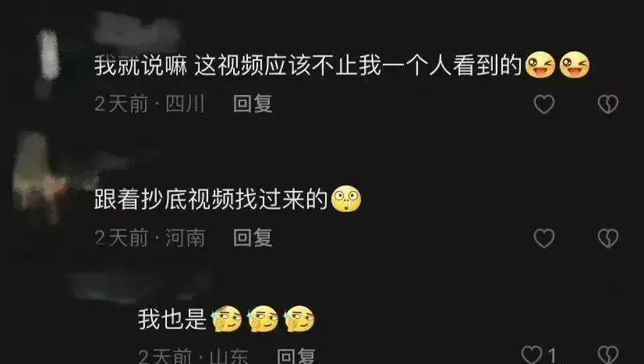Like the Sichuan comment with heart icon
Image resolution: width=644 pixels, height=364 pixels.
544,104
